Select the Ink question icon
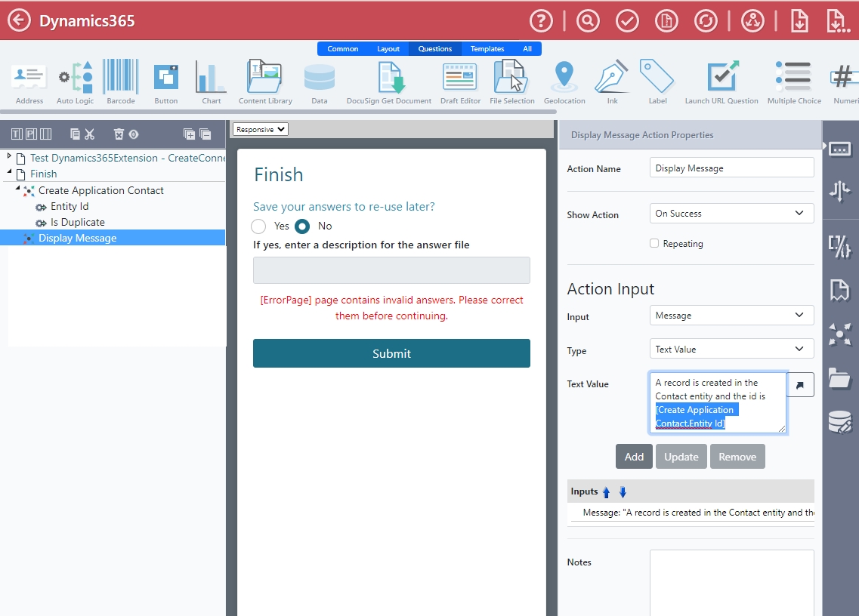 [x=612, y=82]
